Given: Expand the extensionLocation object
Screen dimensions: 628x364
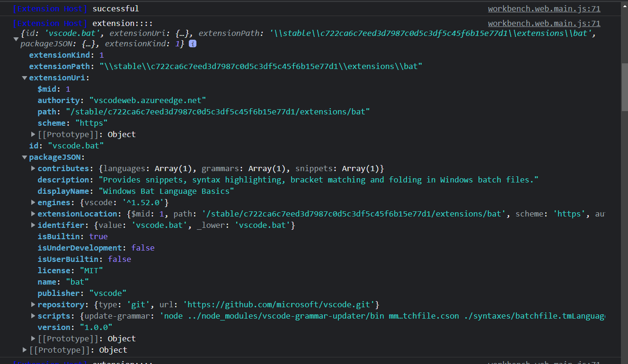Looking at the screenshot, I should point(33,214).
